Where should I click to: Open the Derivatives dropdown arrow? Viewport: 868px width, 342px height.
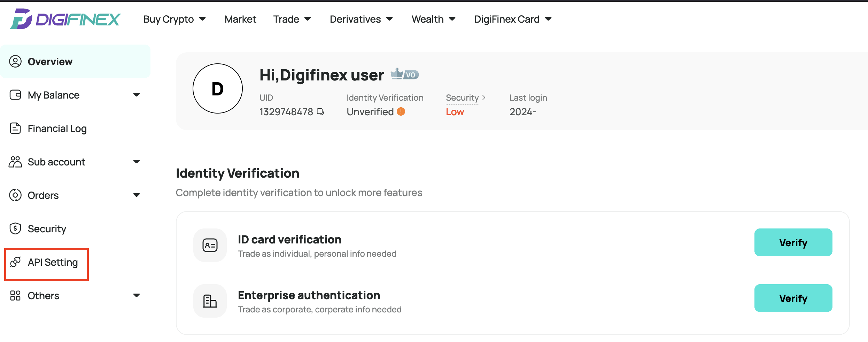[390, 19]
